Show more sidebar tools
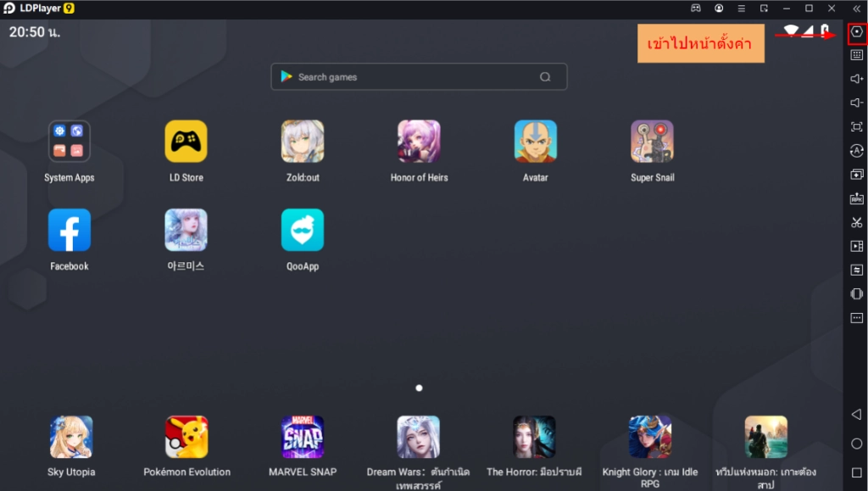Image resolution: width=868 pixels, height=491 pixels. [x=856, y=318]
